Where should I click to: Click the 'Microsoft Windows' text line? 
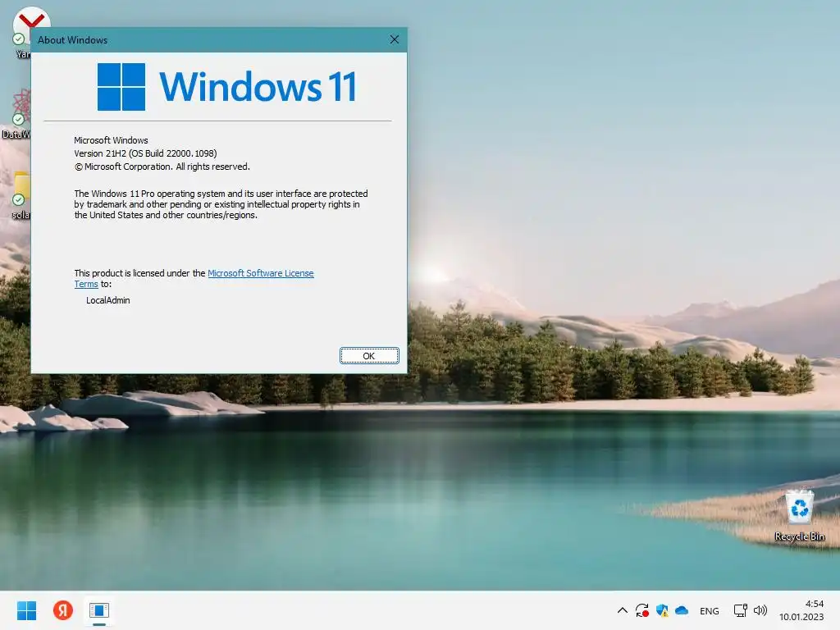click(111, 140)
